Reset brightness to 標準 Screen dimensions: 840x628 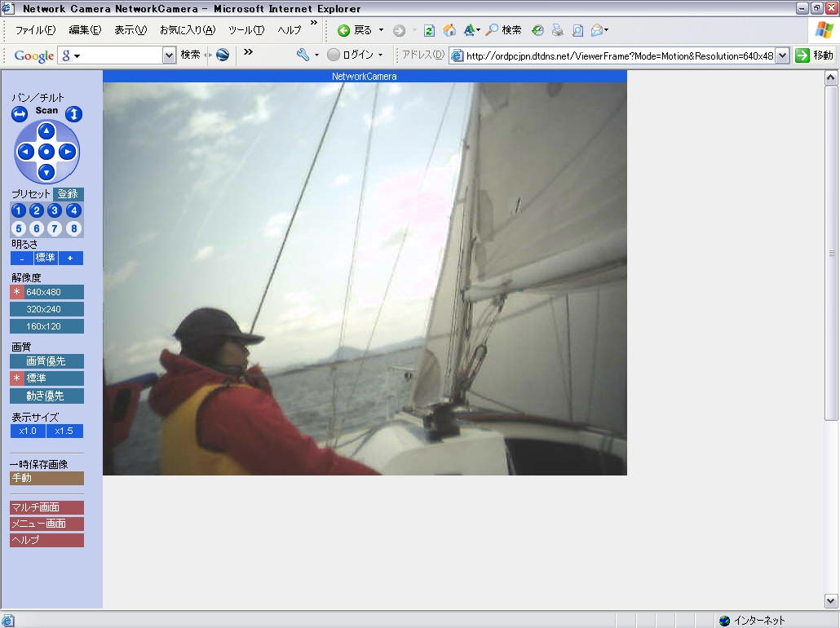(46, 259)
